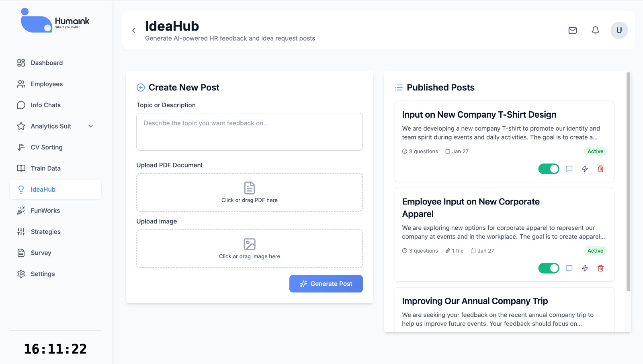Toggle T-Shirt Design post active switch
The width and height of the screenshot is (643, 364).
point(549,169)
